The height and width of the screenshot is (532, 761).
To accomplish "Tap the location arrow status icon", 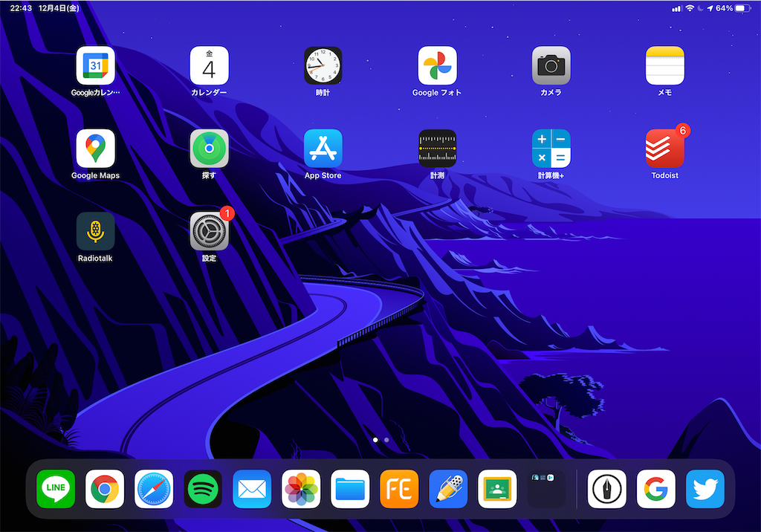I will pyautogui.click(x=710, y=8).
